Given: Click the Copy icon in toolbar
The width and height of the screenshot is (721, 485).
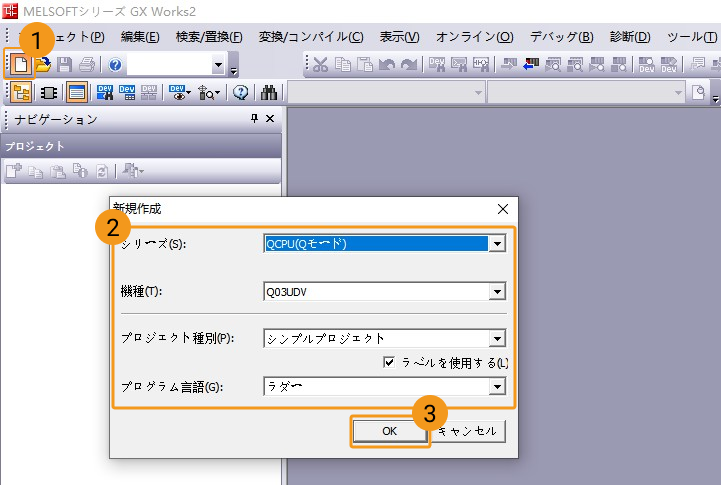Looking at the screenshot, I should point(343,65).
